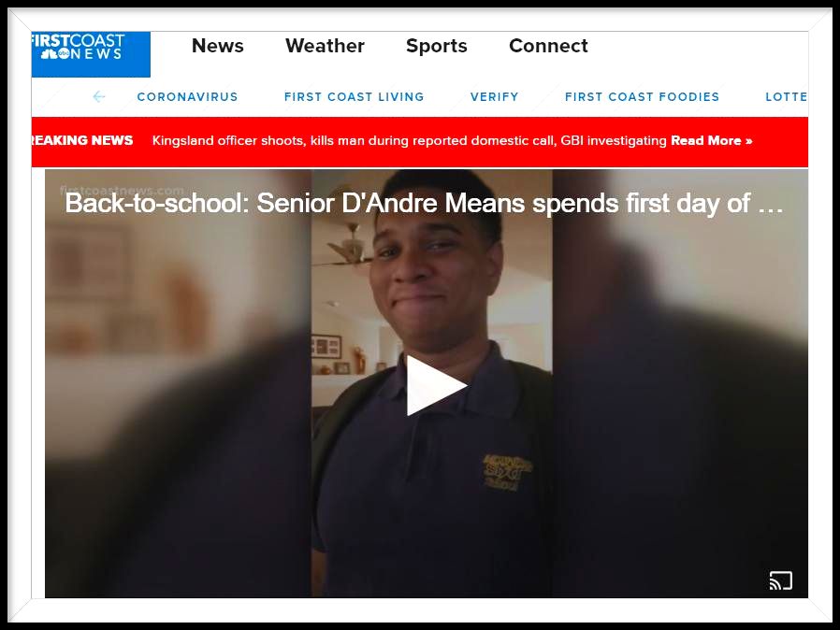Click the Back-to-school video title
This screenshot has height=630, width=840.
424,204
